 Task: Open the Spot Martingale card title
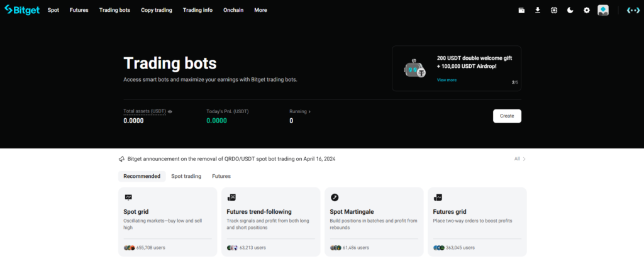tap(352, 212)
